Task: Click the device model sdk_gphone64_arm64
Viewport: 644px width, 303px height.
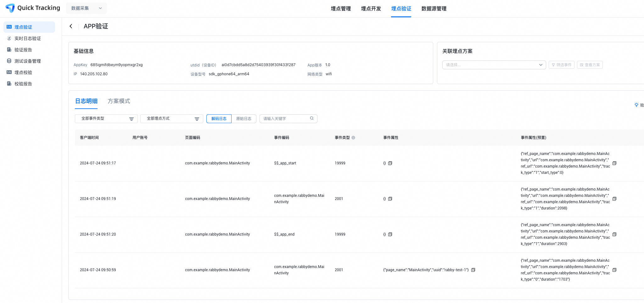Action: pyautogui.click(x=229, y=74)
